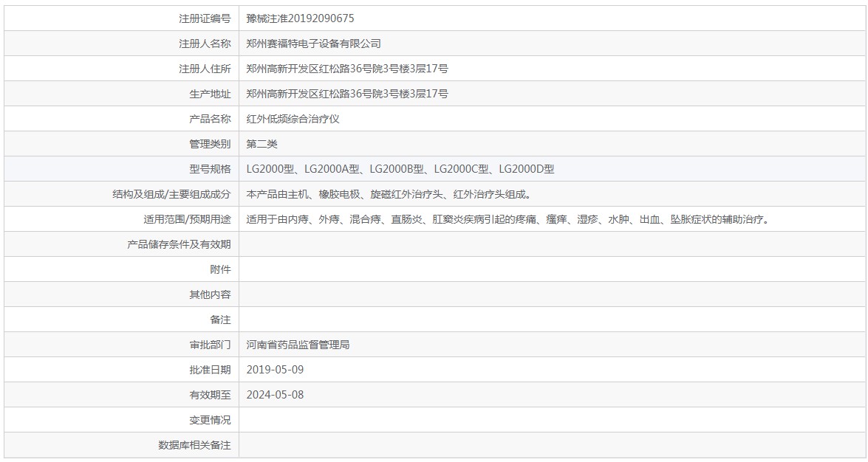Select registration number 豫械注准20192090675

[300, 18]
